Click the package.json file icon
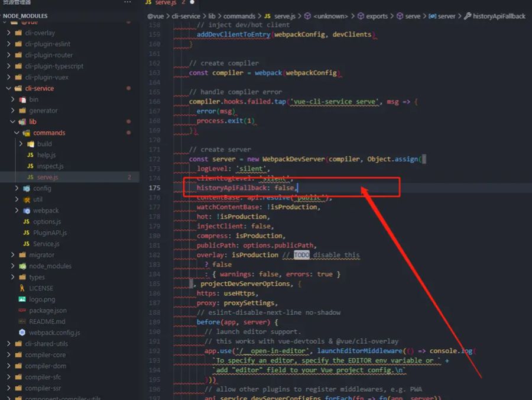The width and height of the screenshot is (532, 400). [x=22, y=311]
